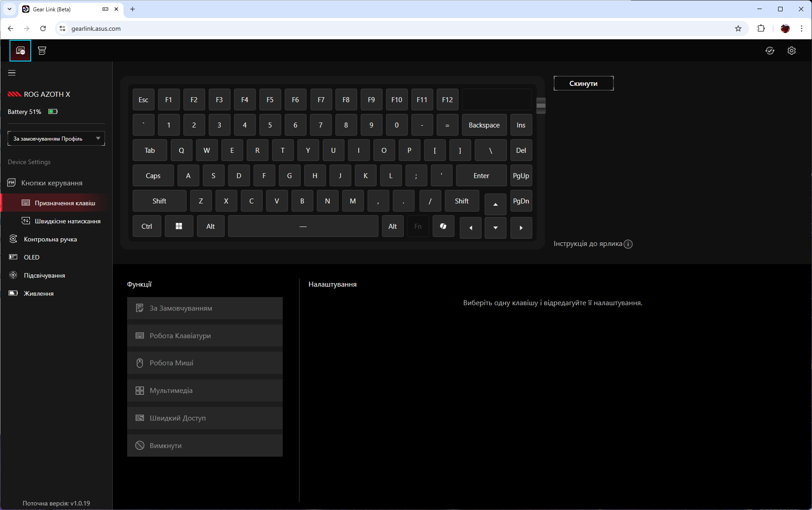Bookmark this page with the star icon
Screen dimensions: 812x510
(738, 28)
